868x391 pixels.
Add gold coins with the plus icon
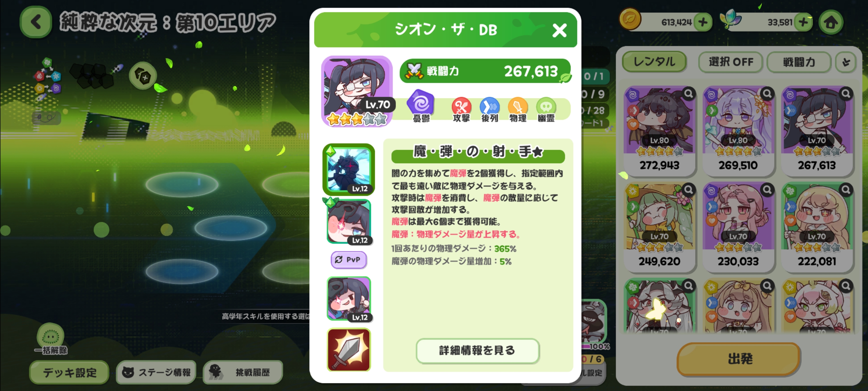click(x=703, y=22)
